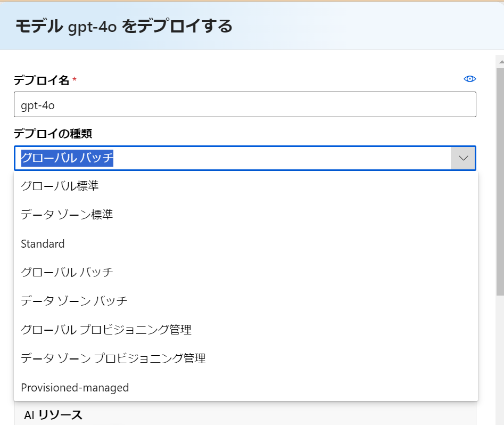Click the highlighted グローバル バッチ combo box text

pyautogui.click(x=67, y=158)
